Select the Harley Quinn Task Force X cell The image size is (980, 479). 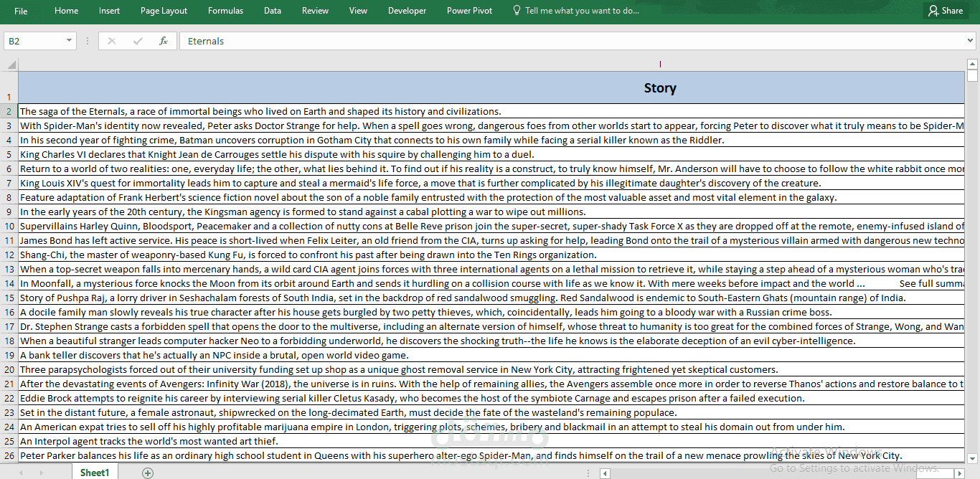point(491,226)
